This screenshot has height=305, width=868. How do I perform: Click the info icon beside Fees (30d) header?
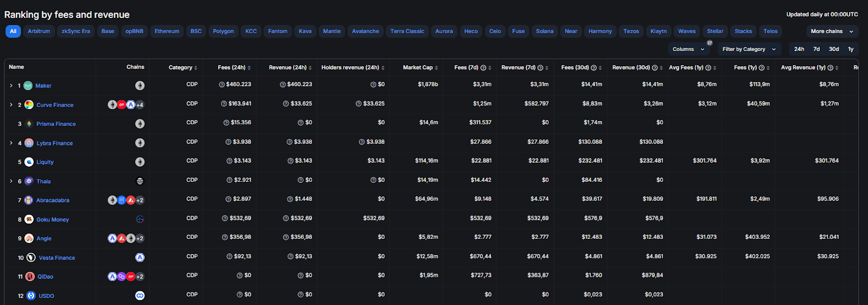pos(593,68)
